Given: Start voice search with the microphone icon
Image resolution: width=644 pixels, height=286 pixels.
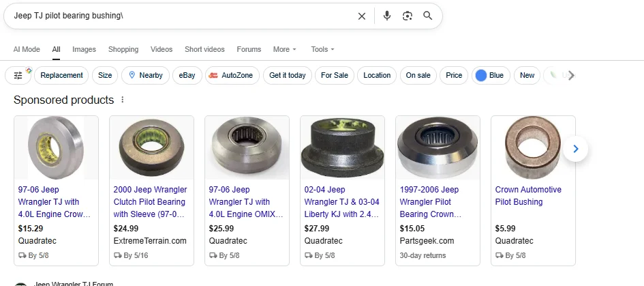Looking at the screenshot, I should (x=386, y=16).
